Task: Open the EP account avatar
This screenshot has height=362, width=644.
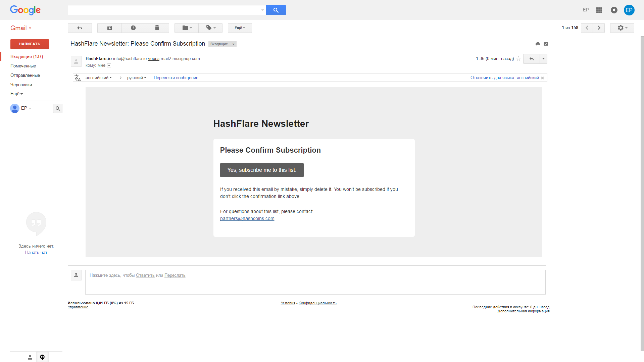Action: [x=629, y=10]
